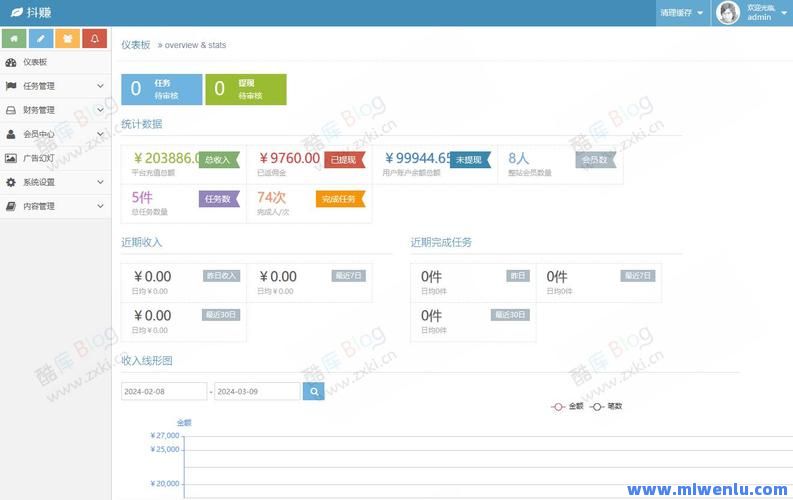Click the 8人 member count
793x500 pixels.
coord(518,158)
